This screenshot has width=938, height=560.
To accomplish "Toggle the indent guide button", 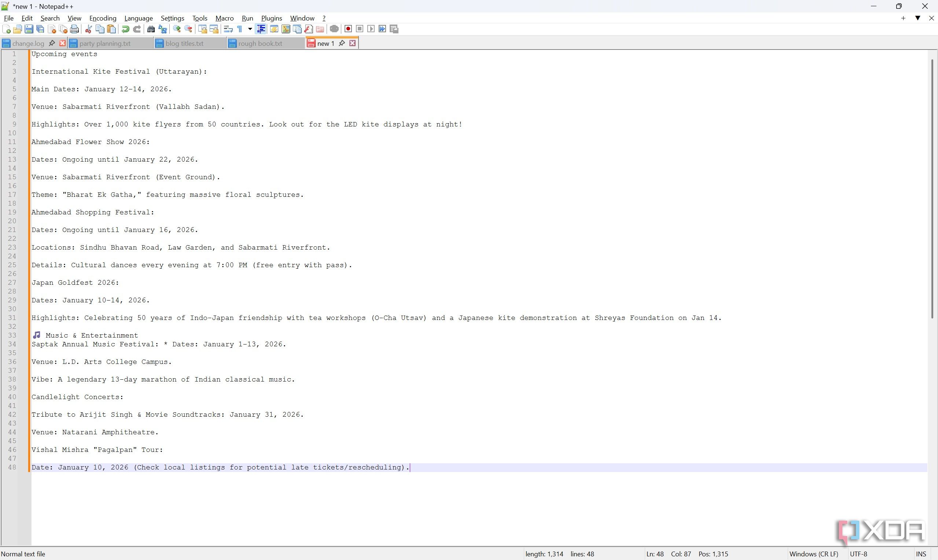I will click(x=261, y=29).
